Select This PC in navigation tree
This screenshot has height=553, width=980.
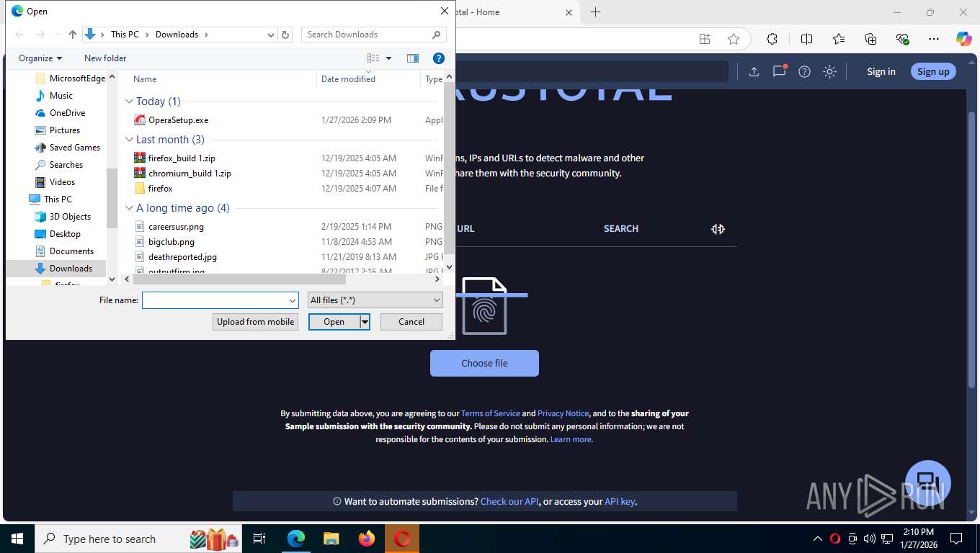coord(58,199)
